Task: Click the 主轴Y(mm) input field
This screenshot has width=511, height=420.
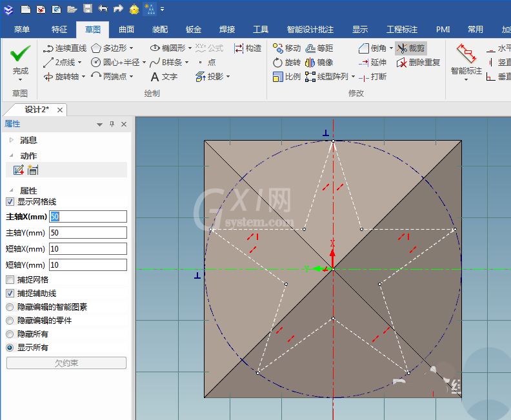Action: tap(88, 233)
